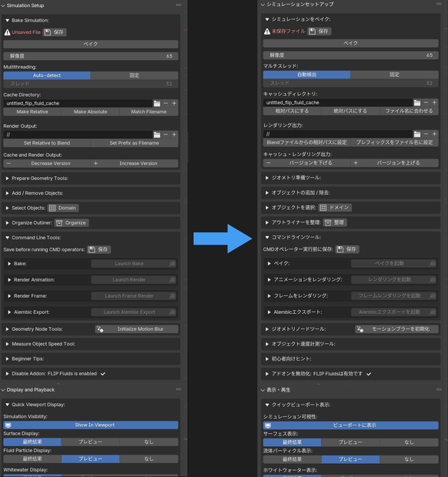
Task: Select 固定 threading option in Japanese panel
Action: [394, 75]
